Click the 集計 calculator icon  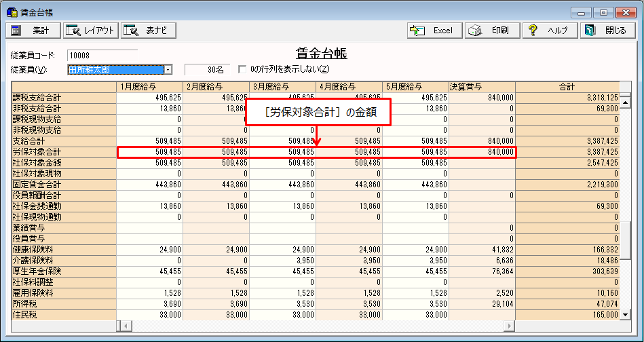[x=16, y=31]
